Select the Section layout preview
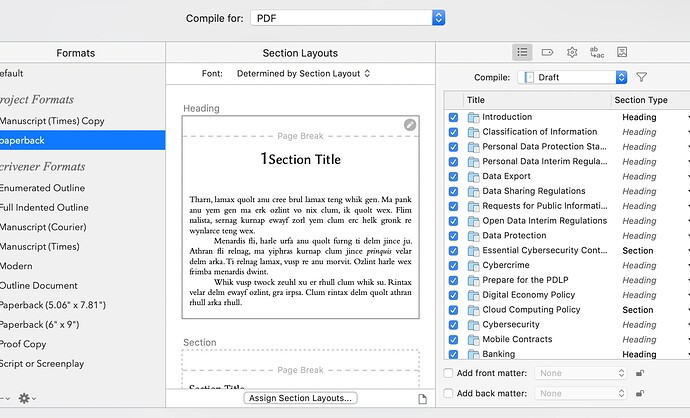The image size is (690, 418). pyautogui.click(x=301, y=369)
